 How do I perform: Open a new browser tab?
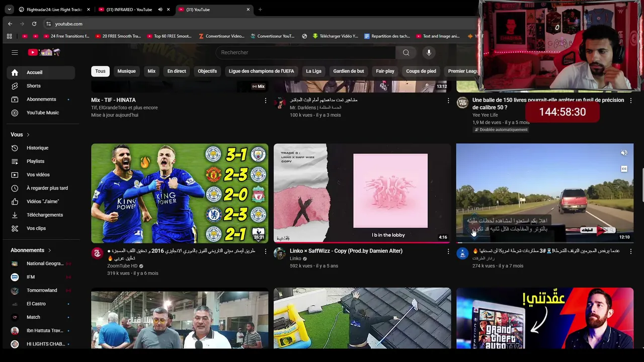[x=260, y=10]
